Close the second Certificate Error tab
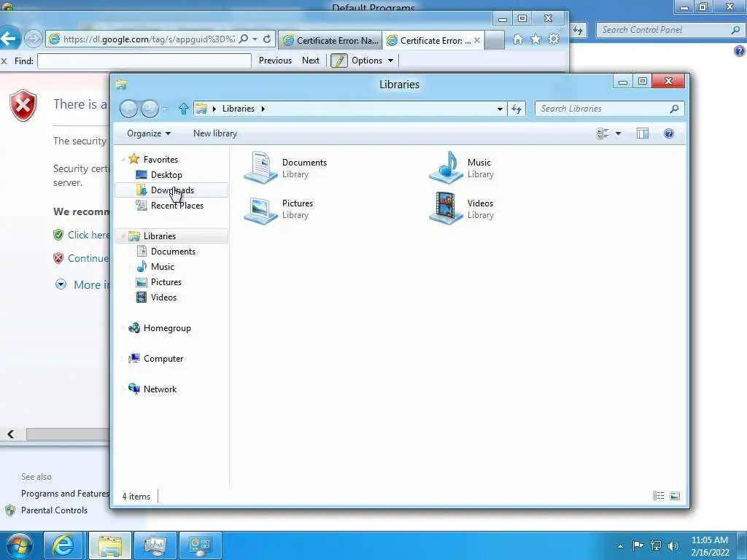 (477, 41)
